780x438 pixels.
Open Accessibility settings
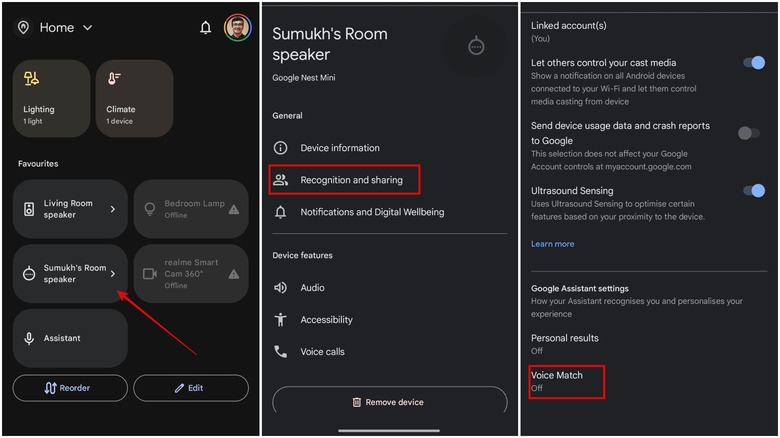tap(326, 320)
